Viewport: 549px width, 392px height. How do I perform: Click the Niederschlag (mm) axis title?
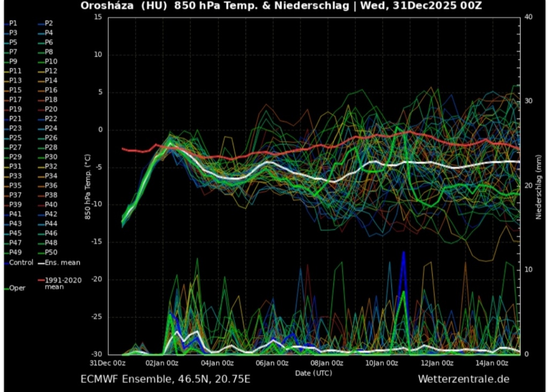(538, 186)
